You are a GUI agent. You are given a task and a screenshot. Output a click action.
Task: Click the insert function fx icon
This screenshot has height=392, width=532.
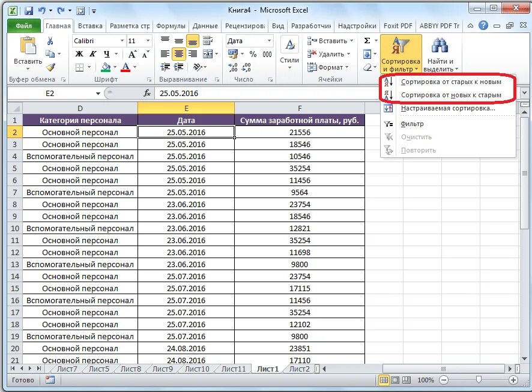pyautogui.click(x=147, y=93)
